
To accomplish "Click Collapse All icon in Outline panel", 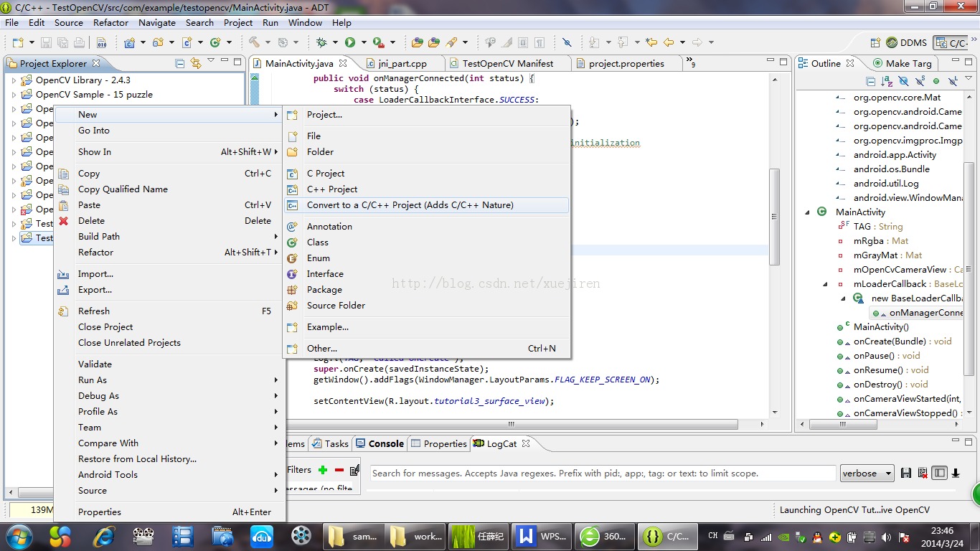I will [871, 81].
